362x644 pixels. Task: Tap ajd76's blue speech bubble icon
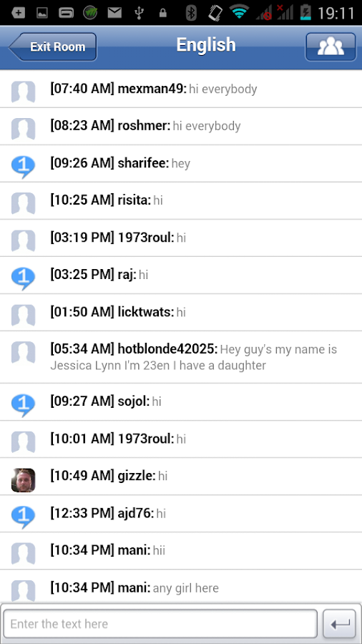tap(23, 516)
